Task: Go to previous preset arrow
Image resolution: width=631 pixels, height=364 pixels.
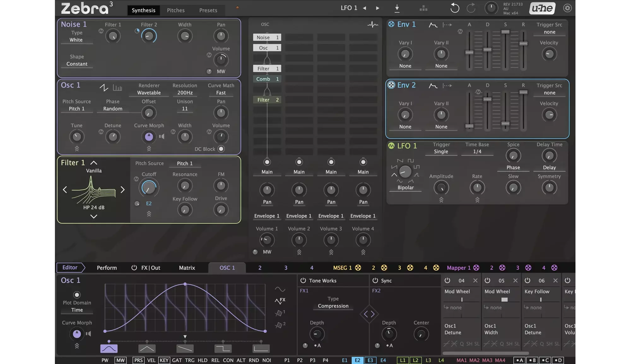Action: tap(364, 8)
